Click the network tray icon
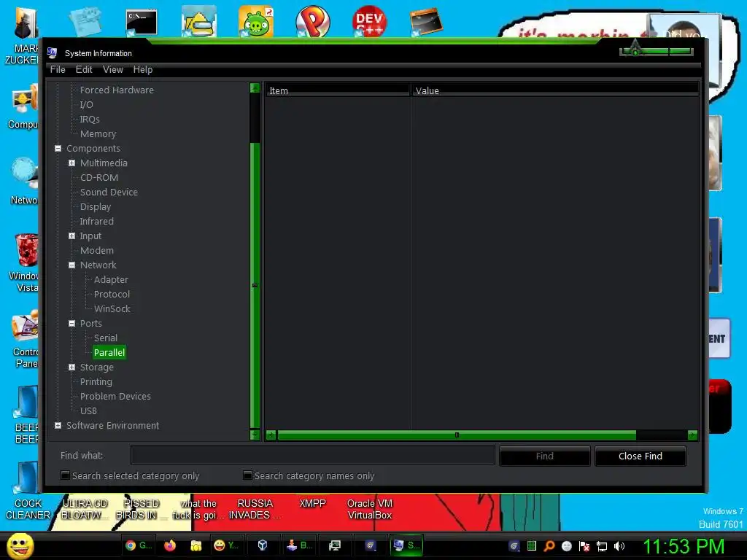 click(x=602, y=546)
